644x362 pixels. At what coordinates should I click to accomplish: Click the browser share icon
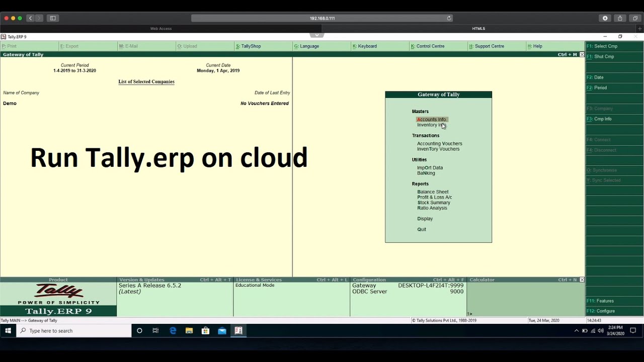(620, 18)
